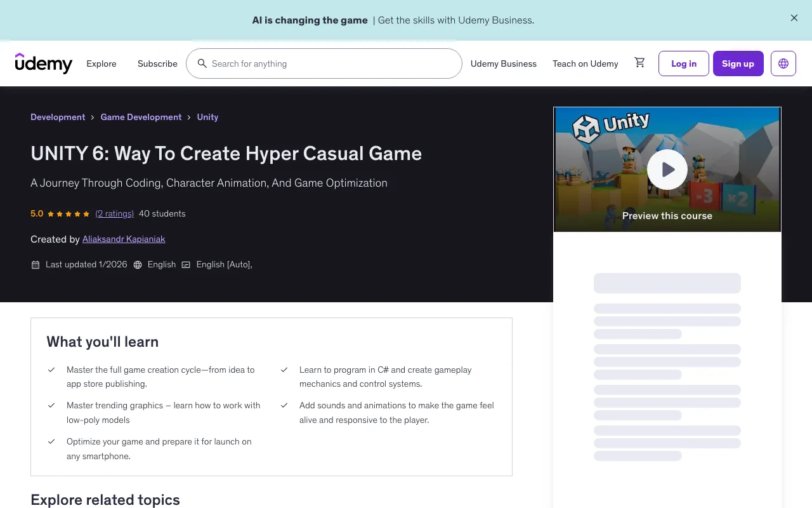Open the 2 ratings link

pyautogui.click(x=114, y=213)
